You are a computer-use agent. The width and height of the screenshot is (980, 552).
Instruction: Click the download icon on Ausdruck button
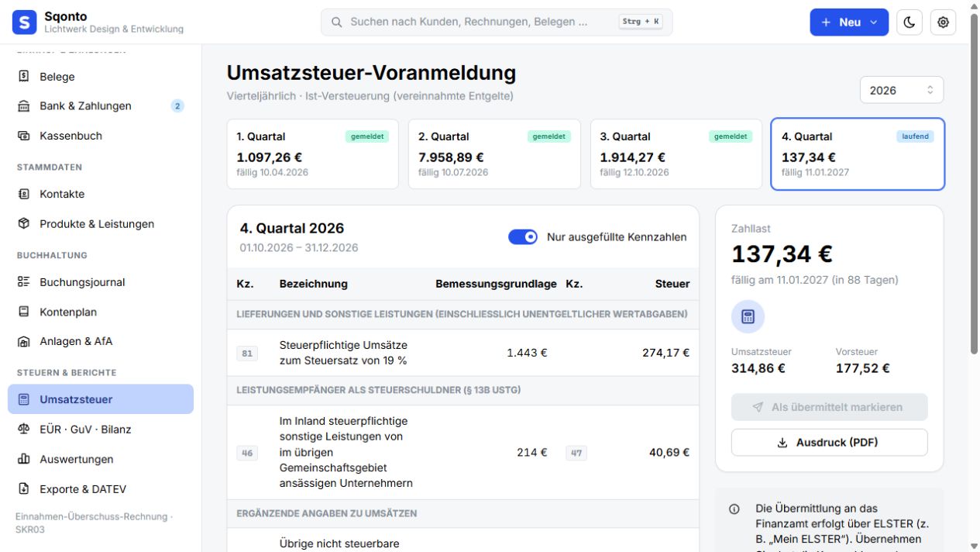click(782, 443)
